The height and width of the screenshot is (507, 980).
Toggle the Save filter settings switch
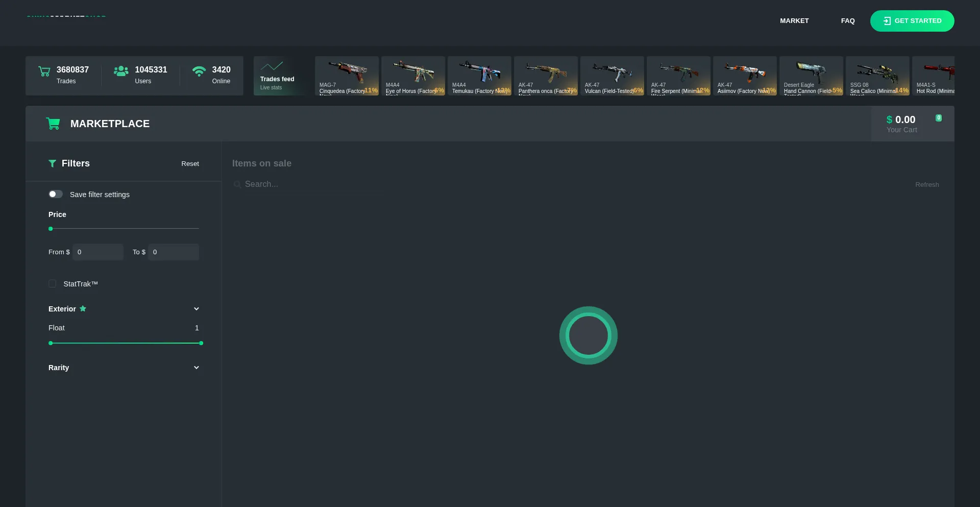tap(56, 194)
